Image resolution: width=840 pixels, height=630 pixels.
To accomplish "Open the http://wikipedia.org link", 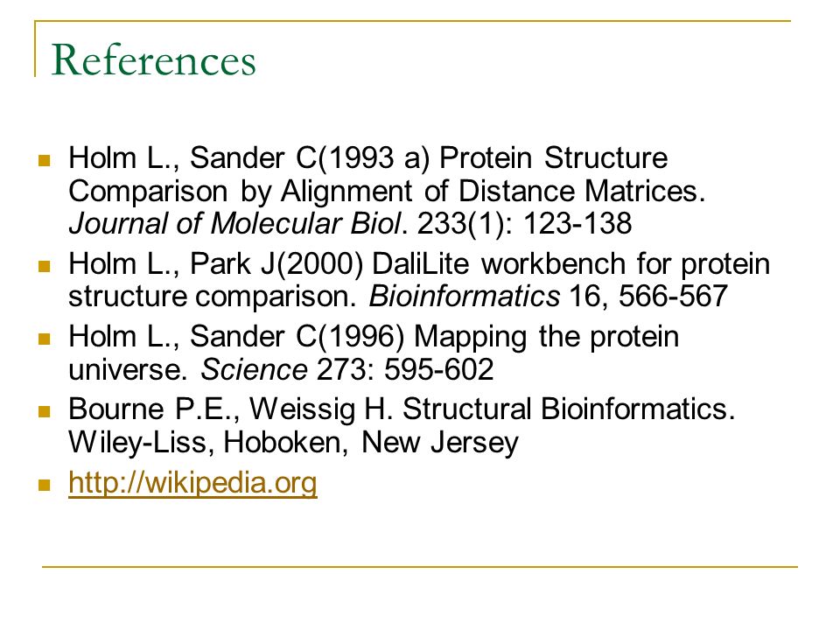I will [x=192, y=483].
